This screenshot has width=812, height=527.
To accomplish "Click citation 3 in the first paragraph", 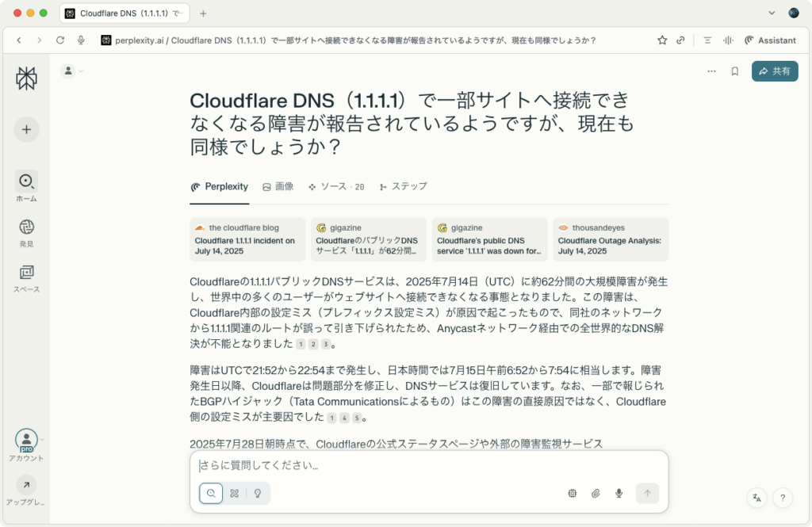I will coord(326,344).
